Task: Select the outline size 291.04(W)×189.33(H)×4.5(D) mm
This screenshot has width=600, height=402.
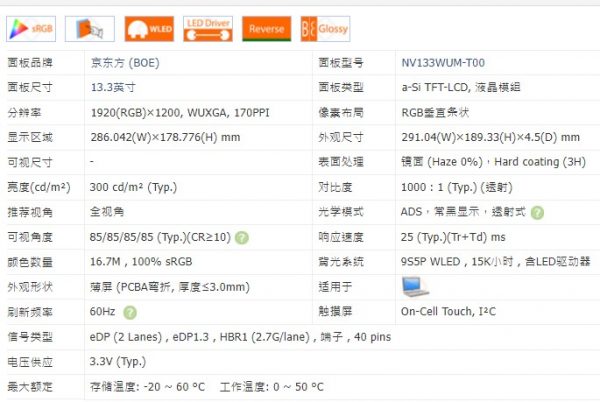Action: [x=491, y=137]
